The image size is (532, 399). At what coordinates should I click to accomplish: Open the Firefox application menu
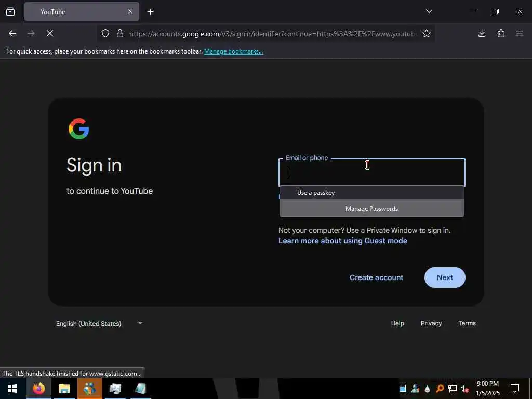520,33
